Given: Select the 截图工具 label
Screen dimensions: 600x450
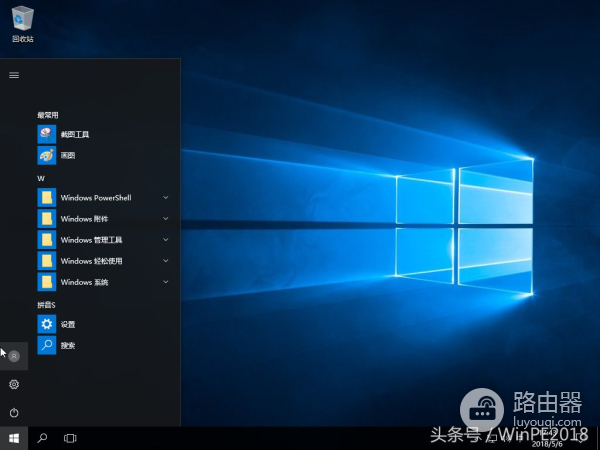Looking at the screenshot, I should (x=75, y=135).
